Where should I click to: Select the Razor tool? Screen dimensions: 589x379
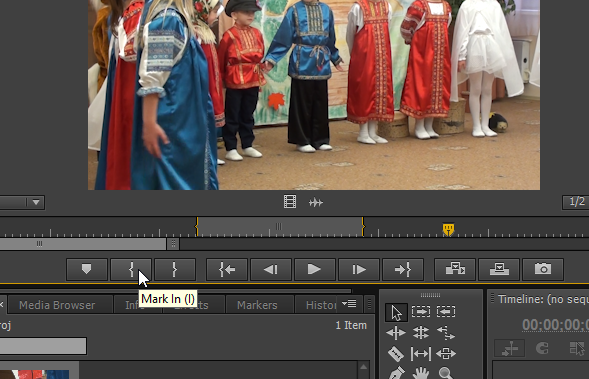click(x=396, y=353)
